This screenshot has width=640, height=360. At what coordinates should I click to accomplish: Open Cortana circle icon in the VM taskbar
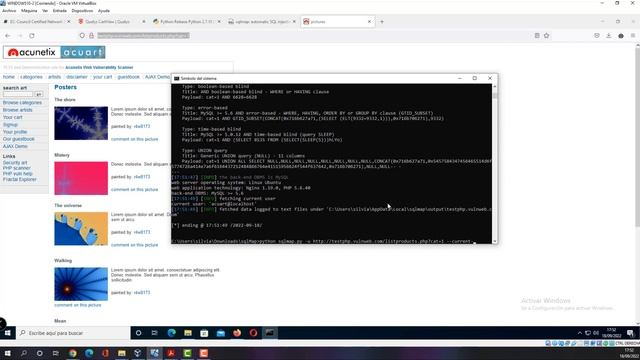138,333
